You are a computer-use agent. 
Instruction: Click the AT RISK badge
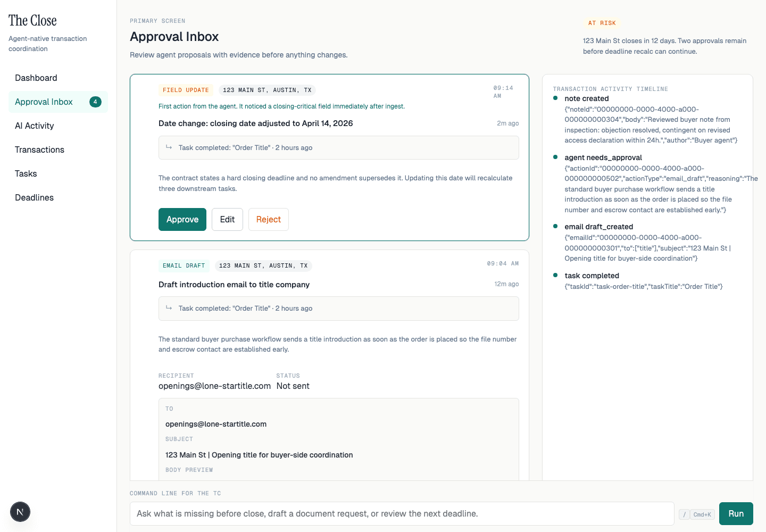[x=602, y=23]
